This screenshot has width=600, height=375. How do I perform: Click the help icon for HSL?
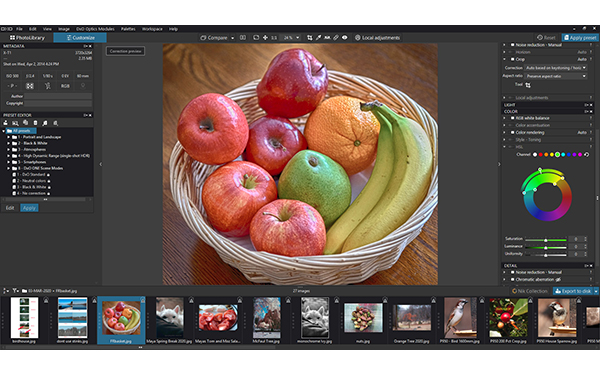pyautogui.click(x=591, y=147)
